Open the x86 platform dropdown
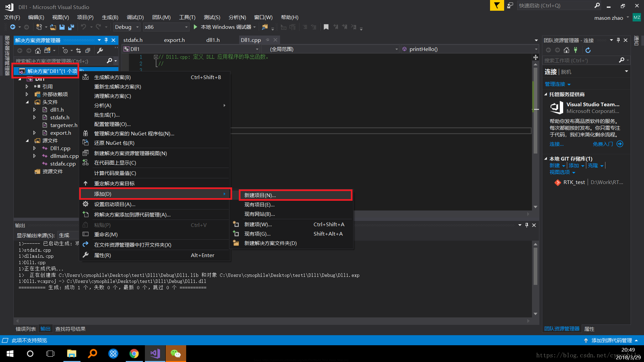Viewport: 644px width, 362px height. pyautogui.click(x=166, y=27)
